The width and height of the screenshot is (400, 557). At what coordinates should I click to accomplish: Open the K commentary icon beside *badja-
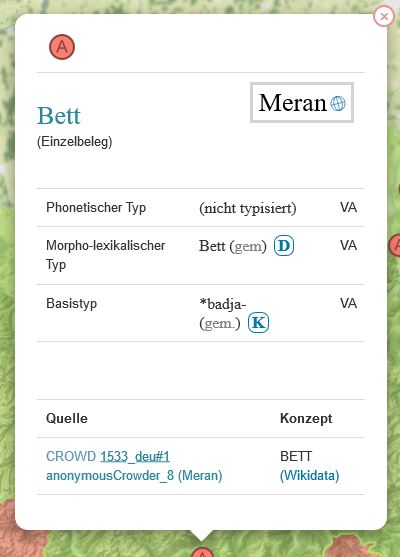[x=258, y=323]
